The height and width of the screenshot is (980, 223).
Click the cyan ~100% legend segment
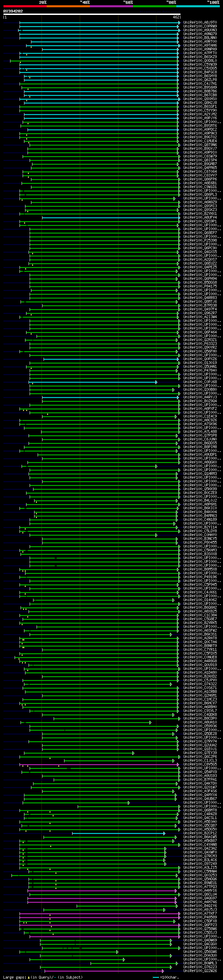(x=198, y=6)
